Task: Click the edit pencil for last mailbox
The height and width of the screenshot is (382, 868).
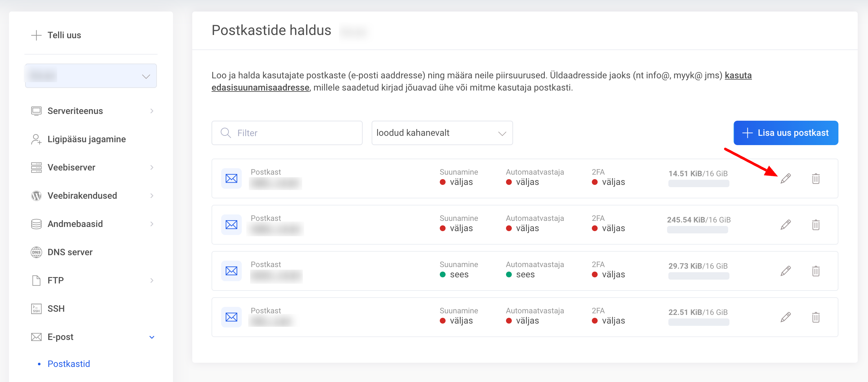Action: pyautogui.click(x=785, y=317)
